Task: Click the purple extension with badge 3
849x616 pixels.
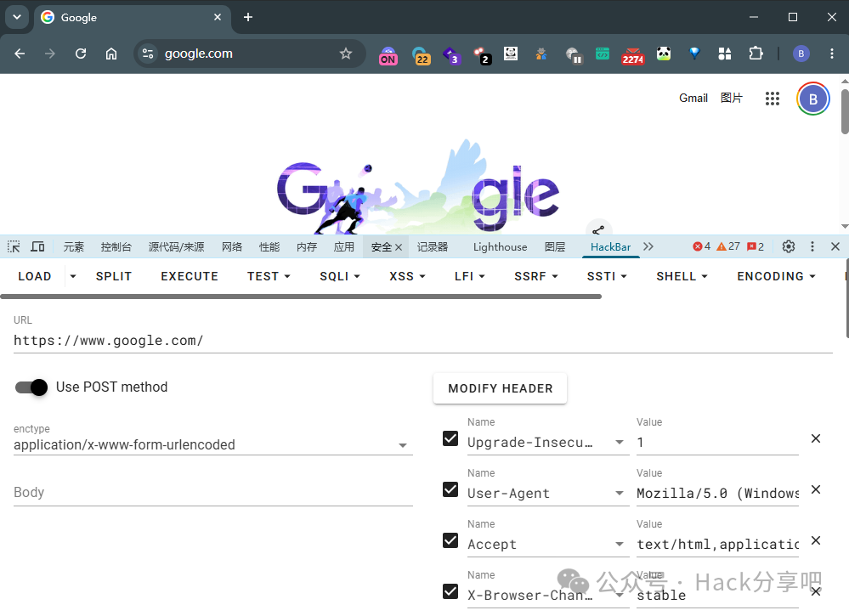Action: click(451, 55)
